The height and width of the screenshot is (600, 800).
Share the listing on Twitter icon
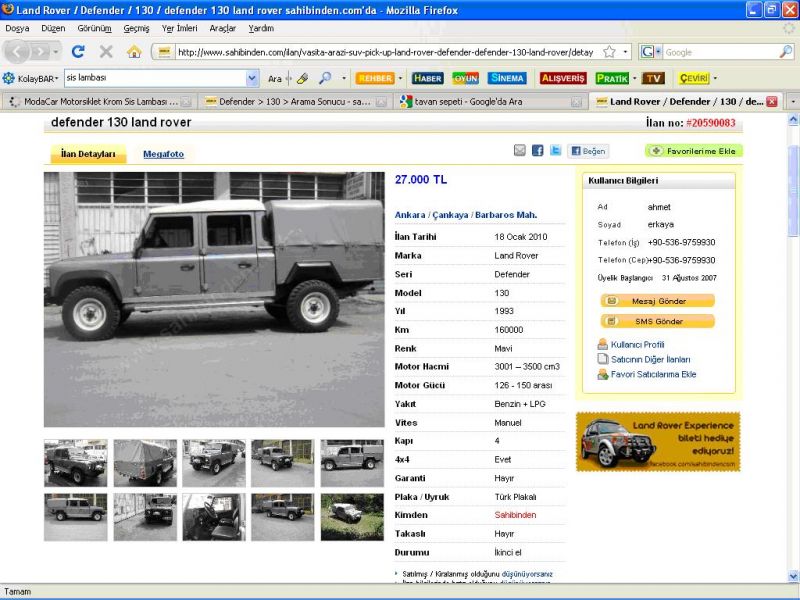coord(555,151)
